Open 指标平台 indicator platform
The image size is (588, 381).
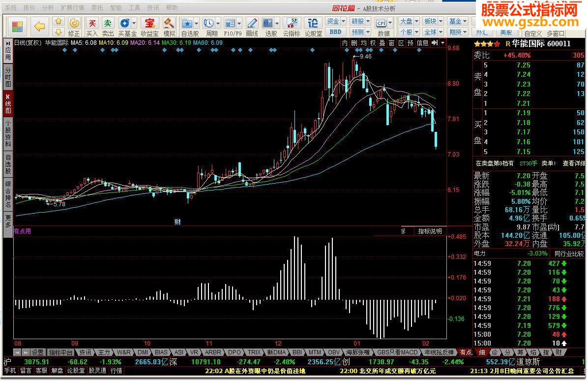click(61, 352)
